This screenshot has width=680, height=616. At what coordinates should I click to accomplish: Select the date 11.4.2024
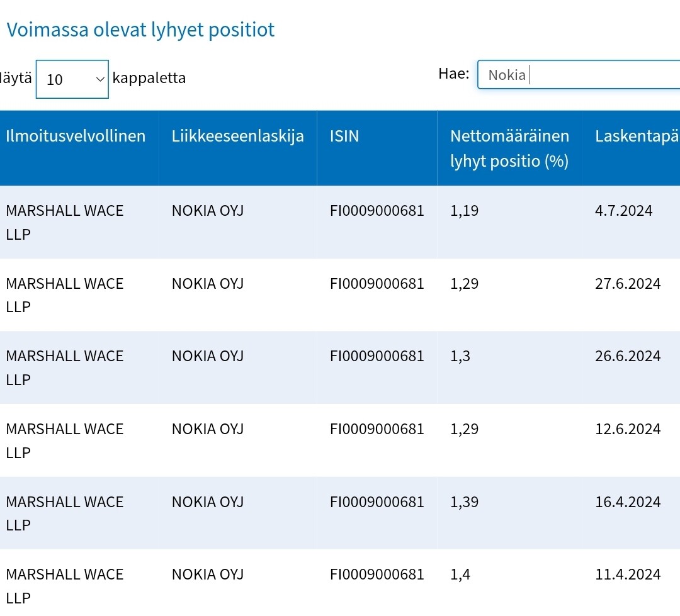pos(628,574)
